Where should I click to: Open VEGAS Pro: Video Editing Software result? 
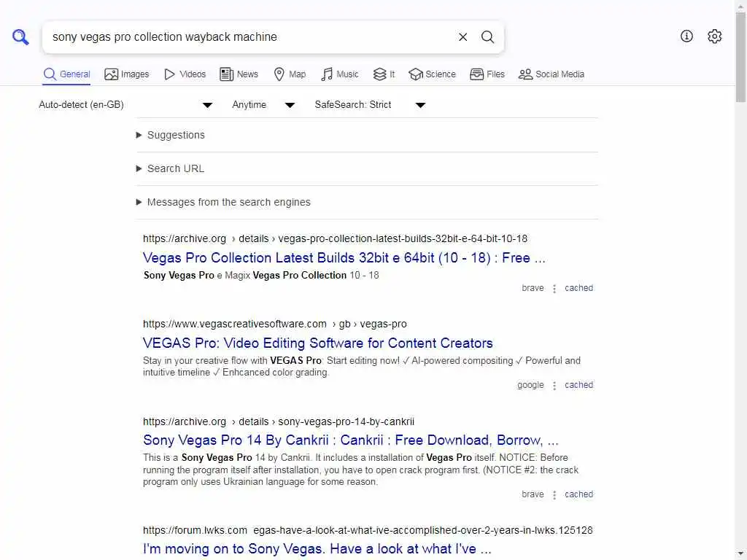(x=318, y=343)
